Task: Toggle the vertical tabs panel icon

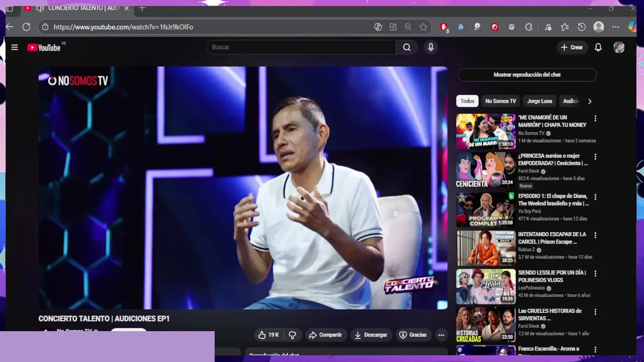Action: [10, 9]
